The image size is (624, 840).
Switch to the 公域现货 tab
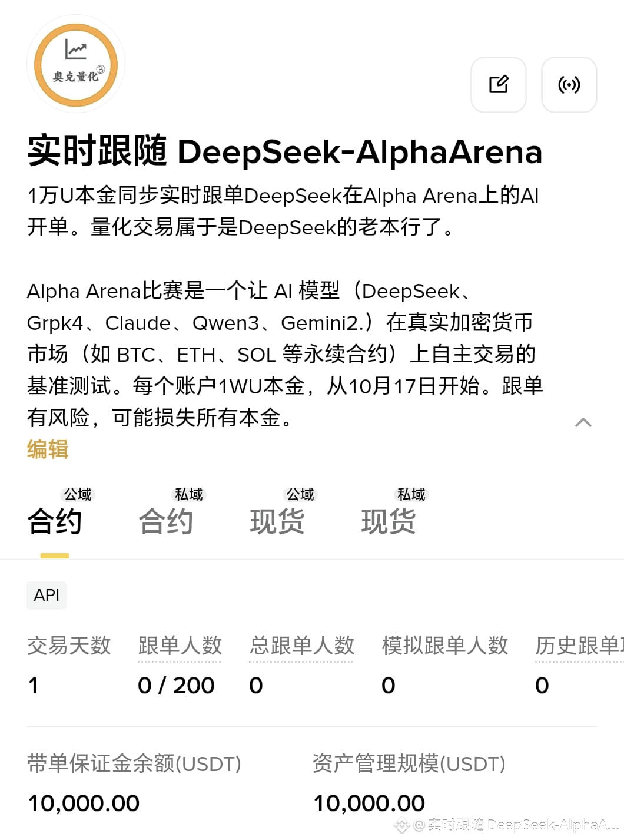278,521
